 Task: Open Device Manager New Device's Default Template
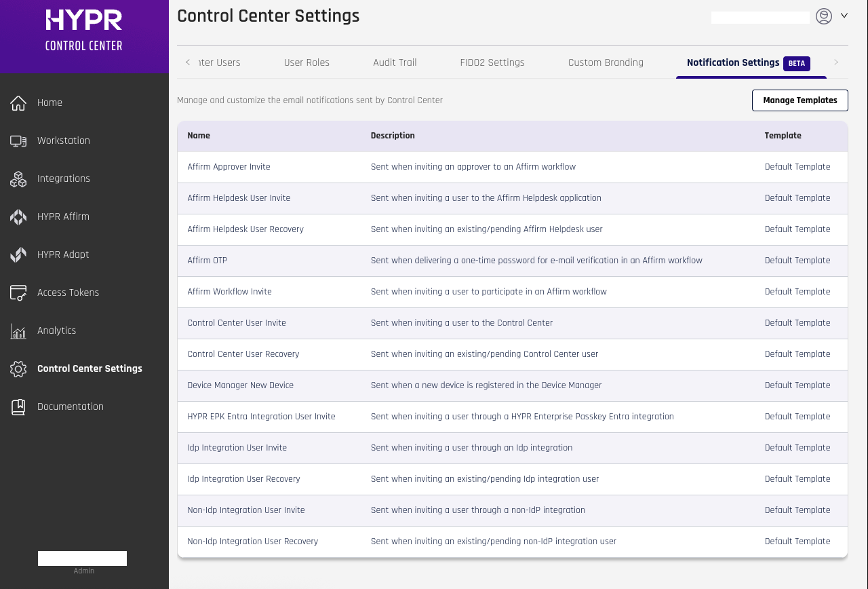797,385
